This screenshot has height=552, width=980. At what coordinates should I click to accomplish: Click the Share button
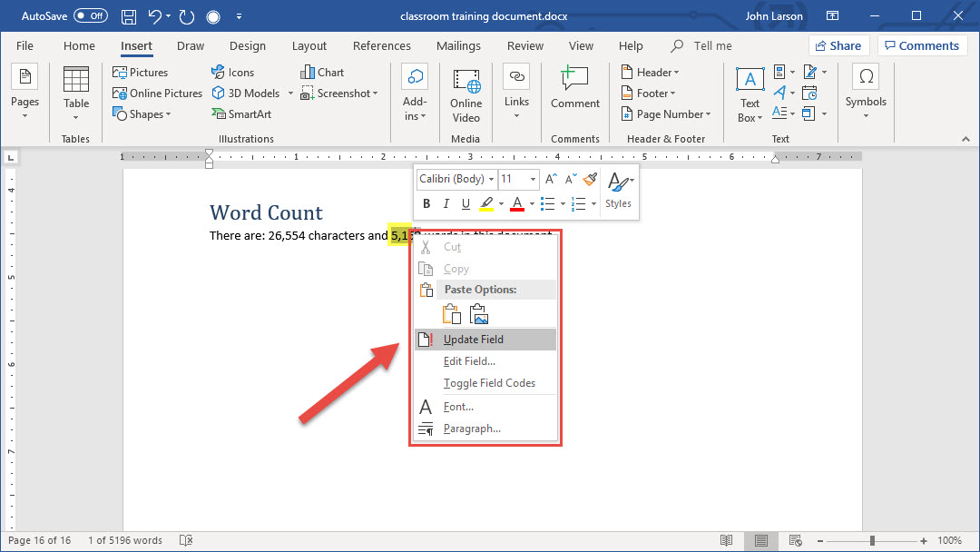838,46
